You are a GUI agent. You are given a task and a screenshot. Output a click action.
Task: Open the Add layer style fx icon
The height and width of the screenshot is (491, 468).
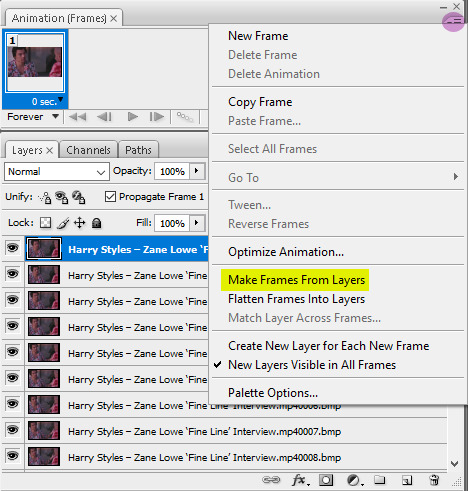300,480
